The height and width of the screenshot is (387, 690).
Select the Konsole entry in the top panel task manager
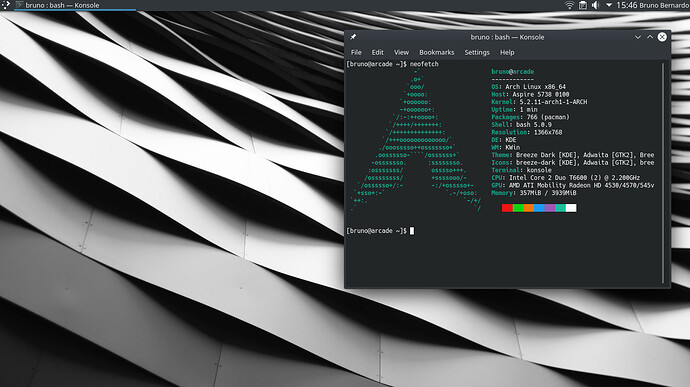click(x=75, y=5)
